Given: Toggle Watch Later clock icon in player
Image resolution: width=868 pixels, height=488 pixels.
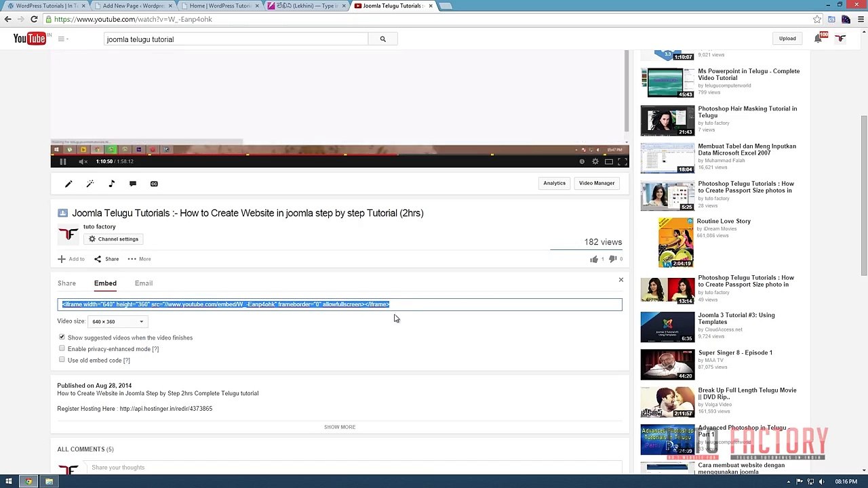Looking at the screenshot, I should click(582, 161).
